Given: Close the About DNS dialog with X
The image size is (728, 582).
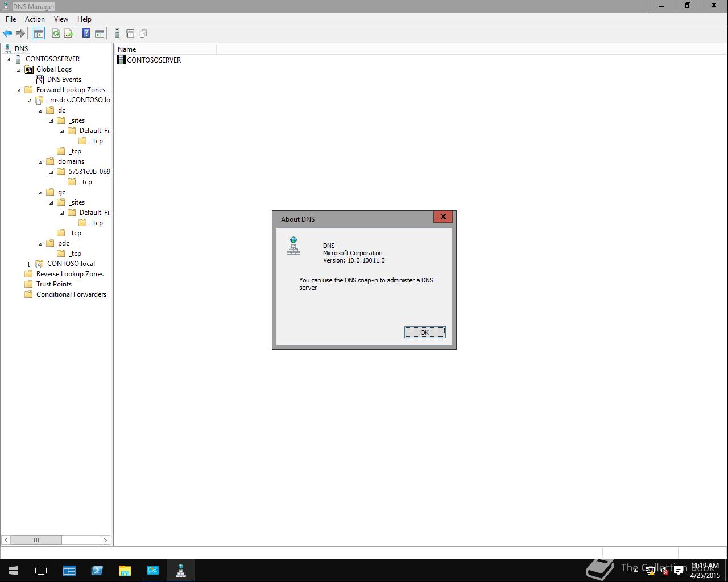Looking at the screenshot, I should (x=443, y=217).
